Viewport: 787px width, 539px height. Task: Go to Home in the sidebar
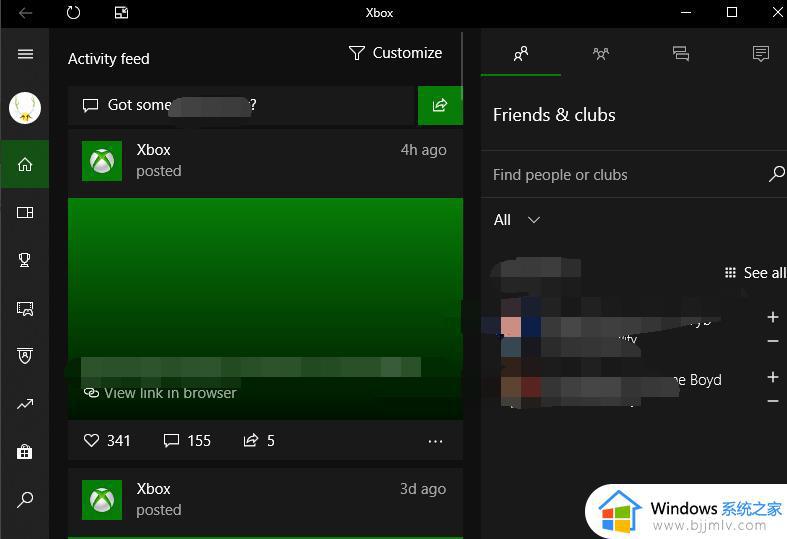pyautogui.click(x=25, y=164)
